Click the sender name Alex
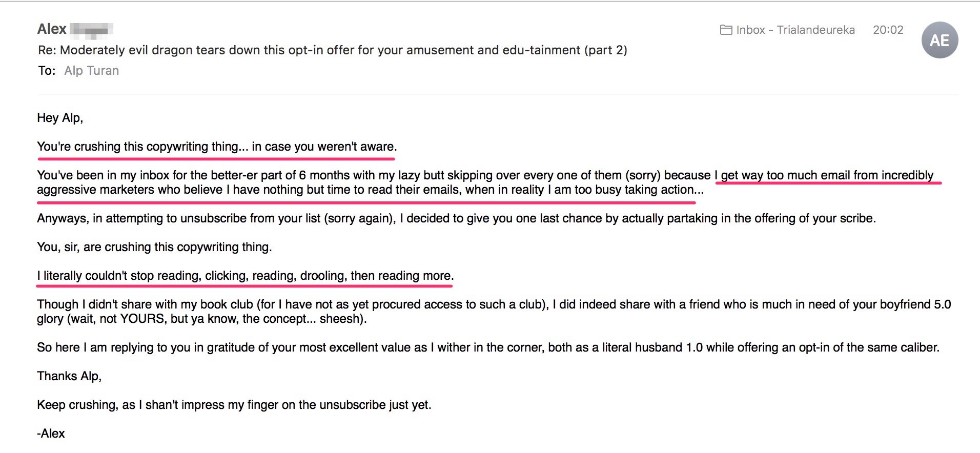 (x=52, y=29)
